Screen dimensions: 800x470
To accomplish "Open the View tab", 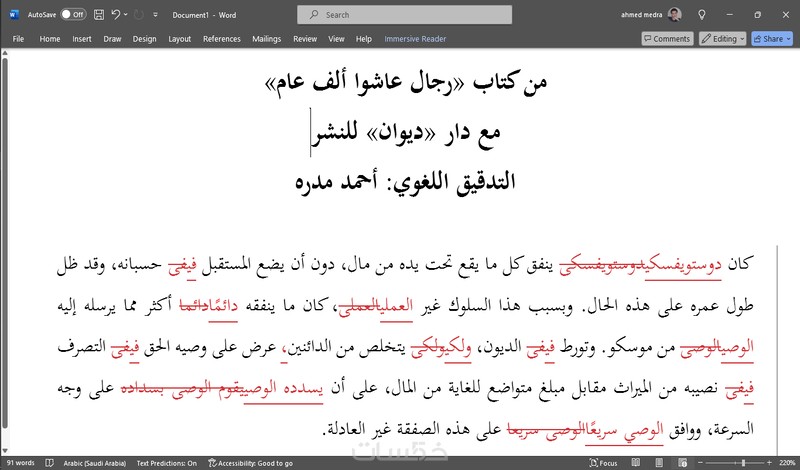I will 336,39.
